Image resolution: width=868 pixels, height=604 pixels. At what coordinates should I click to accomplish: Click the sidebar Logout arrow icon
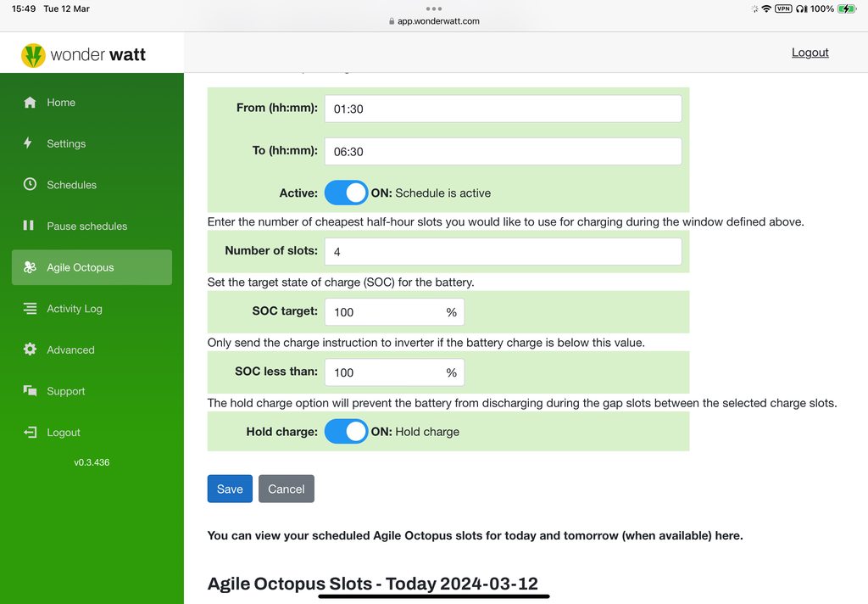coord(30,432)
